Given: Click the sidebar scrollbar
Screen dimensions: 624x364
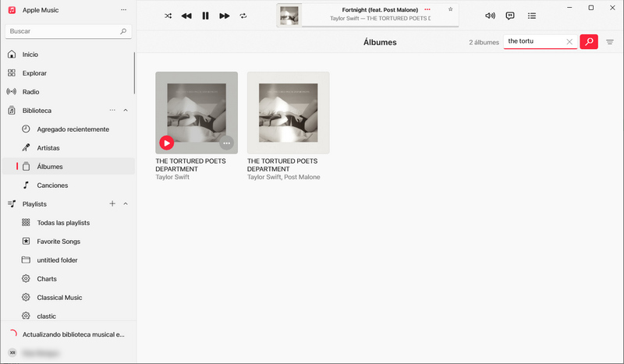Looking at the screenshot, I should point(134,73).
